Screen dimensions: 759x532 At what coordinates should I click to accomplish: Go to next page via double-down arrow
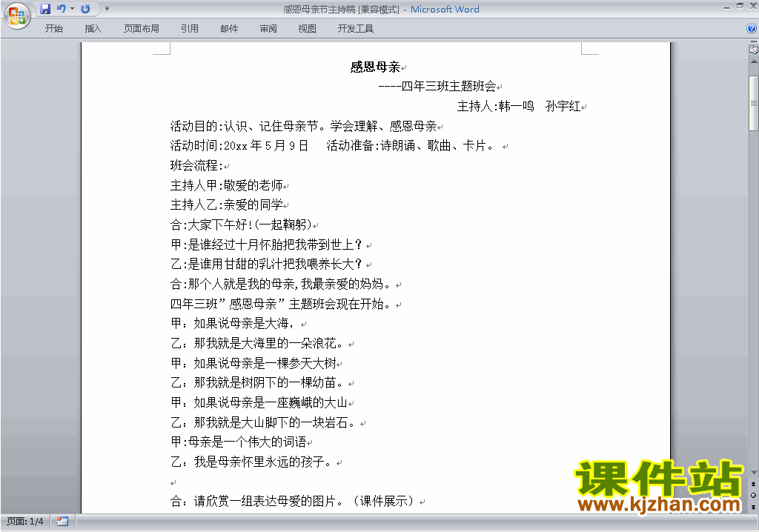(753, 507)
